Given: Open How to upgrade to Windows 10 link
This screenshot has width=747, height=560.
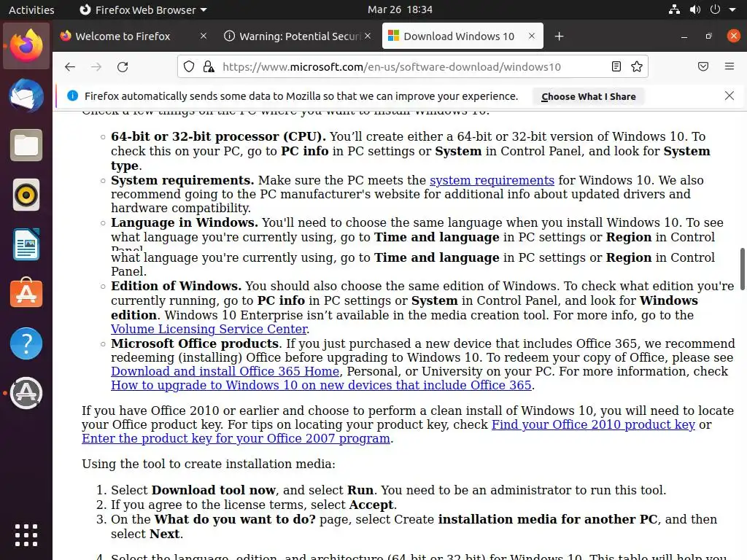Looking at the screenshot, I should [321, 385].
